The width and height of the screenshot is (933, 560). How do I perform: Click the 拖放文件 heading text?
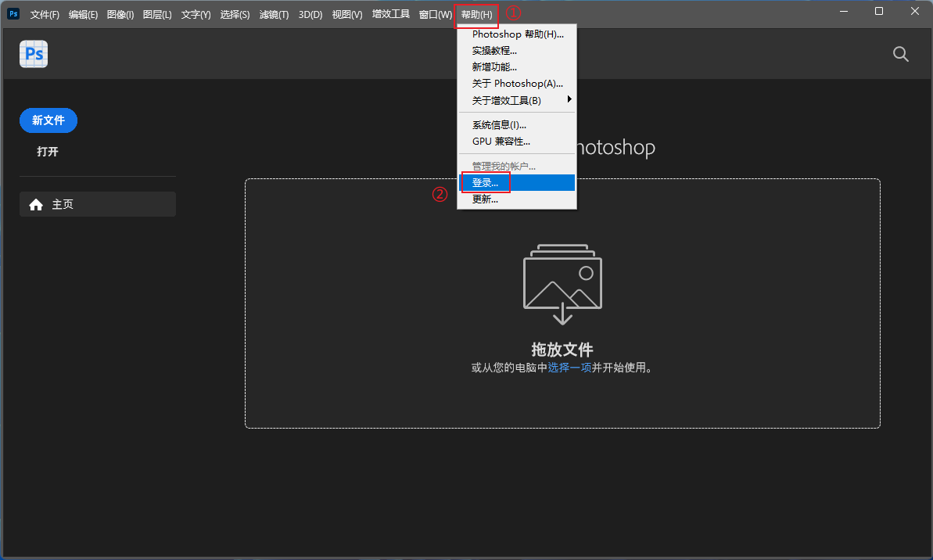point(562,350)
